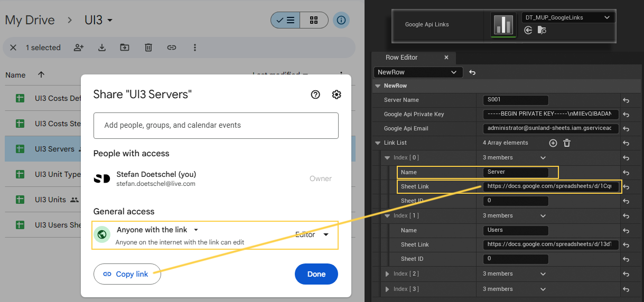Image resolution: width=644 pixels, height=302 pixels.
Task: Collapse the Link List array
Action: click(377, 143)
